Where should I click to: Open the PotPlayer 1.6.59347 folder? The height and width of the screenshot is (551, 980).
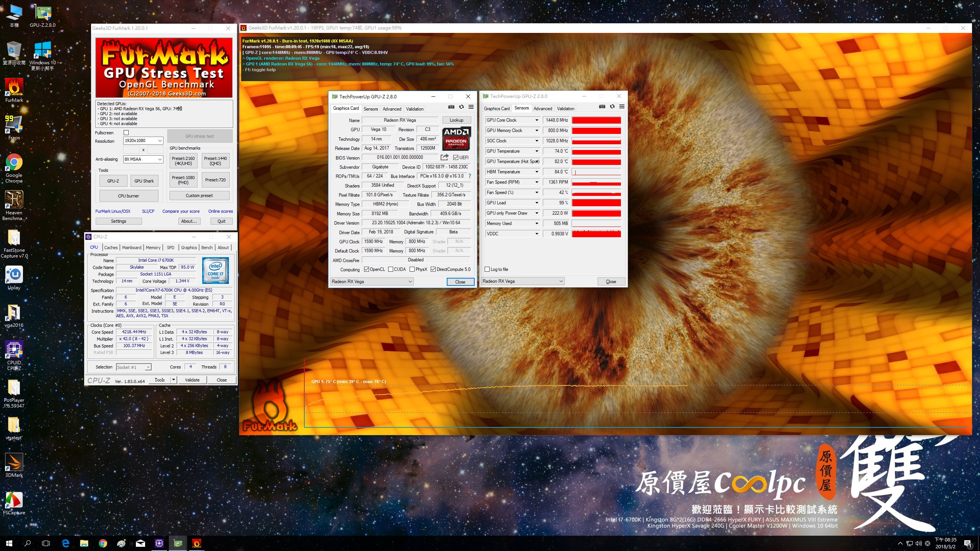point(14,394)
